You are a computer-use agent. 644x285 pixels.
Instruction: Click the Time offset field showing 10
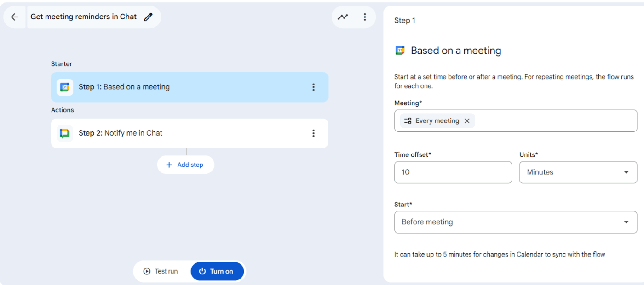click(453, 172)
